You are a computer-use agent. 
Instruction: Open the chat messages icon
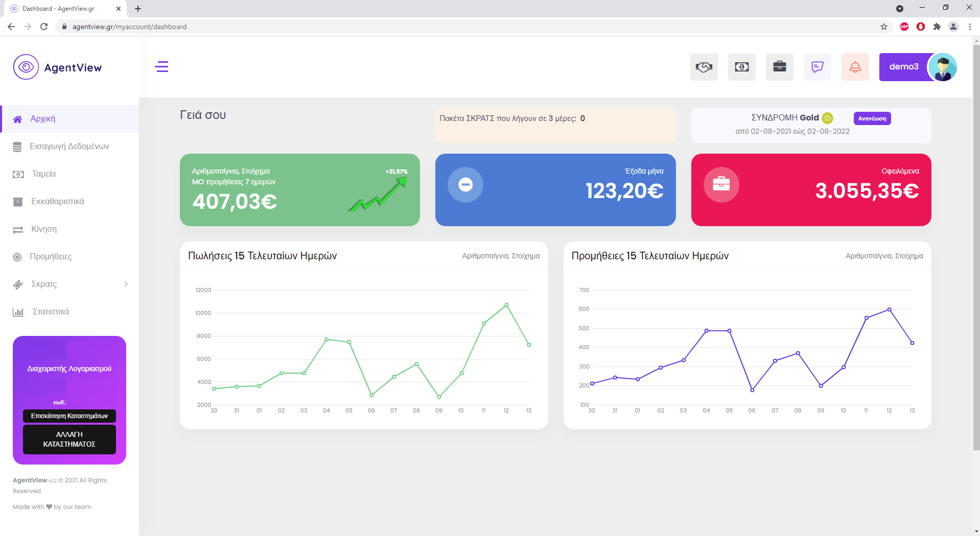point(817,67)
